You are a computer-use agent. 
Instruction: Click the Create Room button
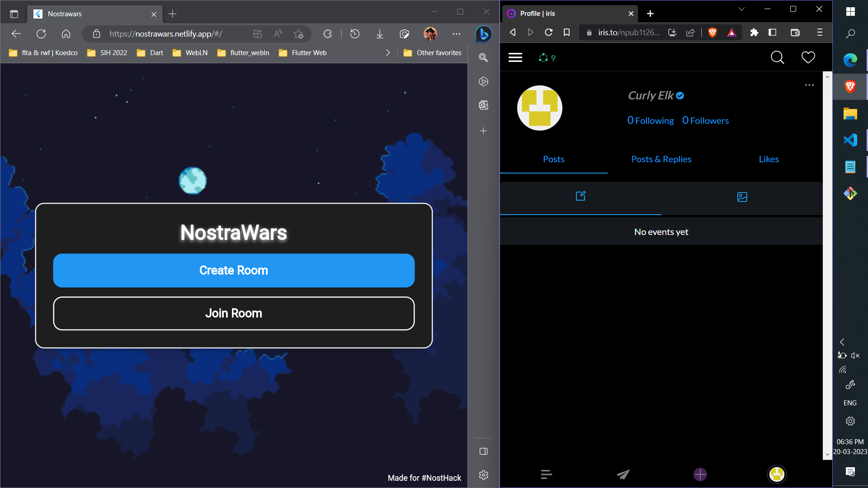coord(234,270)
